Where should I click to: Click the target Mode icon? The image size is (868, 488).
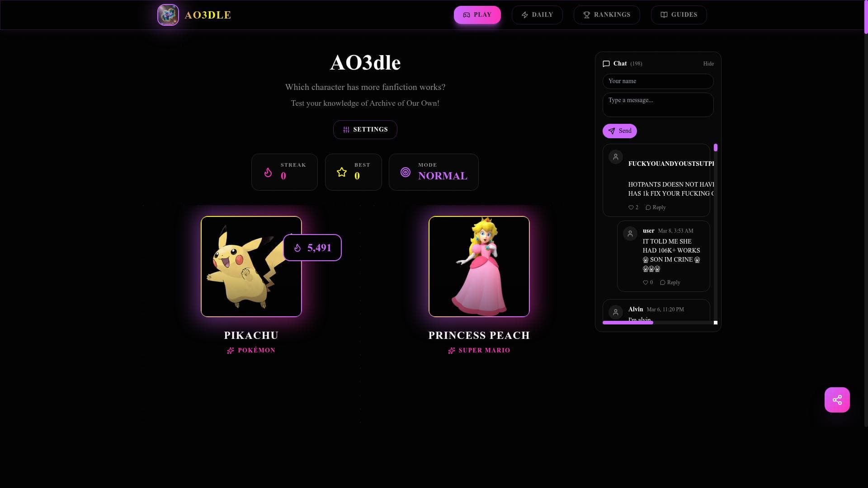406,172
